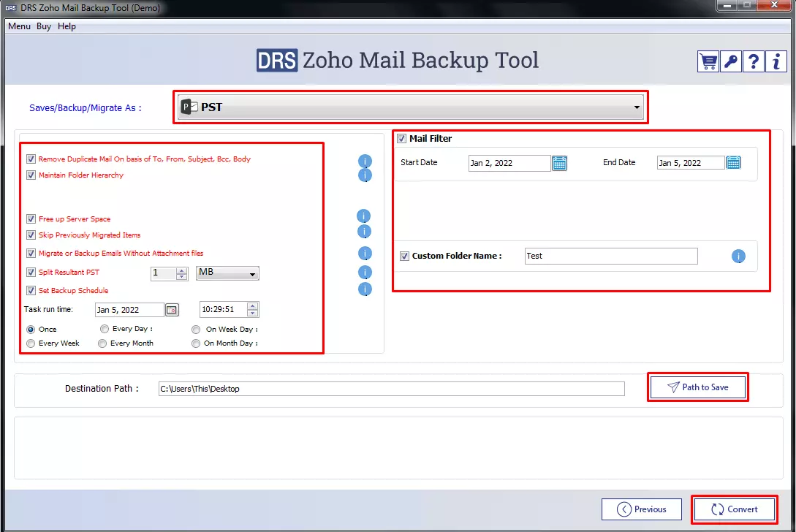Show info for Set Backup Schedule
Image resolution: width=796 pixels, height=532 pixels.
click(x=365, y=289)
